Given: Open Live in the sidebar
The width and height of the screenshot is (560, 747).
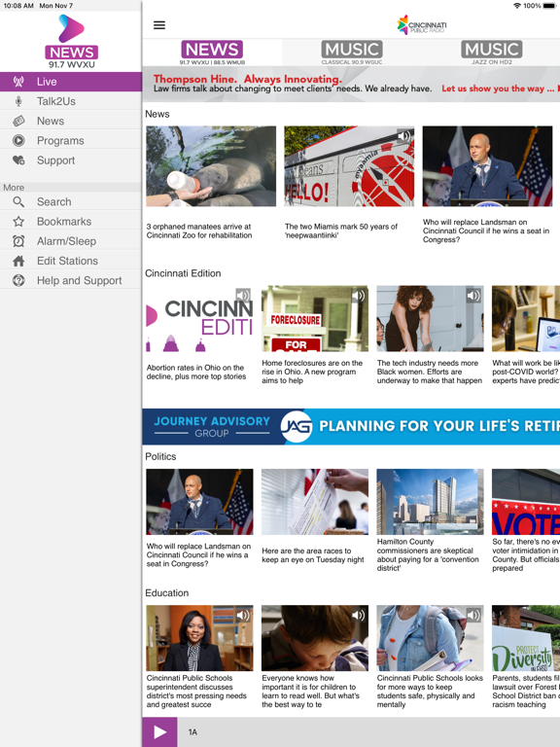Looking at the screenshot, I should pyautogui.click(x=70, y=82).
